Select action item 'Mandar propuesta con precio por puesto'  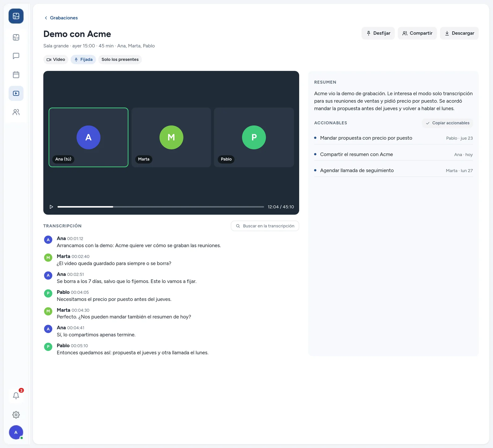393,138
